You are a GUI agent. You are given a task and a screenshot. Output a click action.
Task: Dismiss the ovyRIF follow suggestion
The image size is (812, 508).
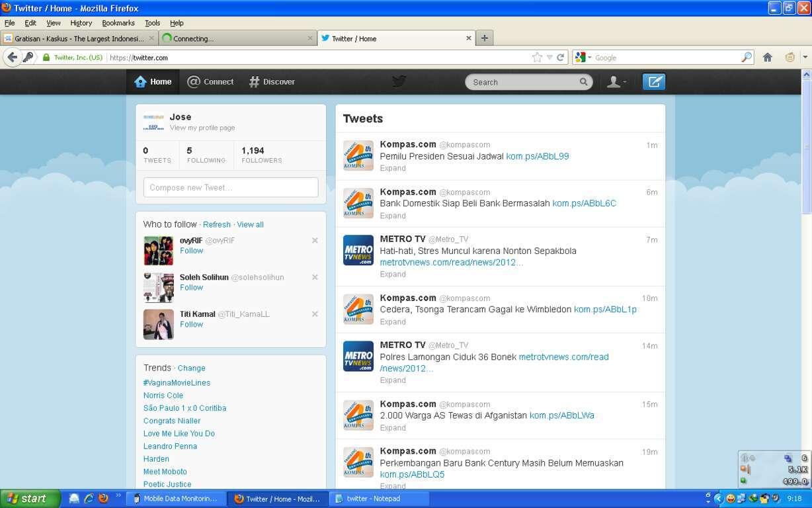coord(315,241)
